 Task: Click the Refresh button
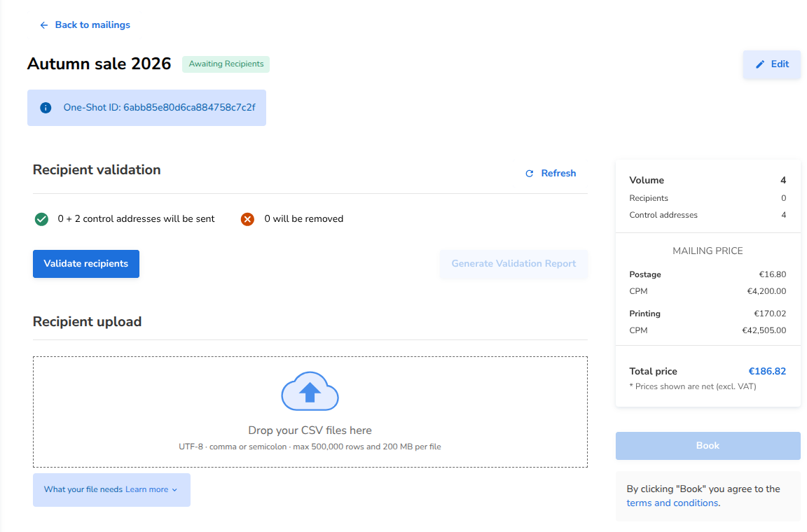(550, 174)
